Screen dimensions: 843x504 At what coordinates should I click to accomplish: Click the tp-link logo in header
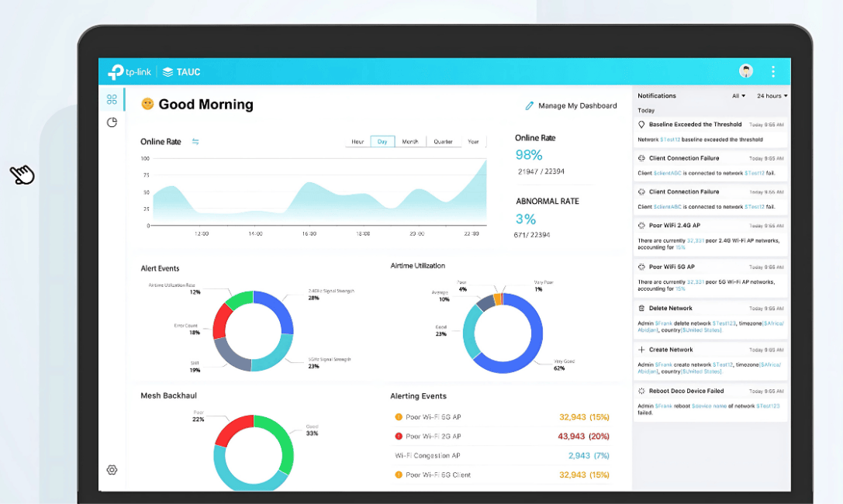point(130,72)
